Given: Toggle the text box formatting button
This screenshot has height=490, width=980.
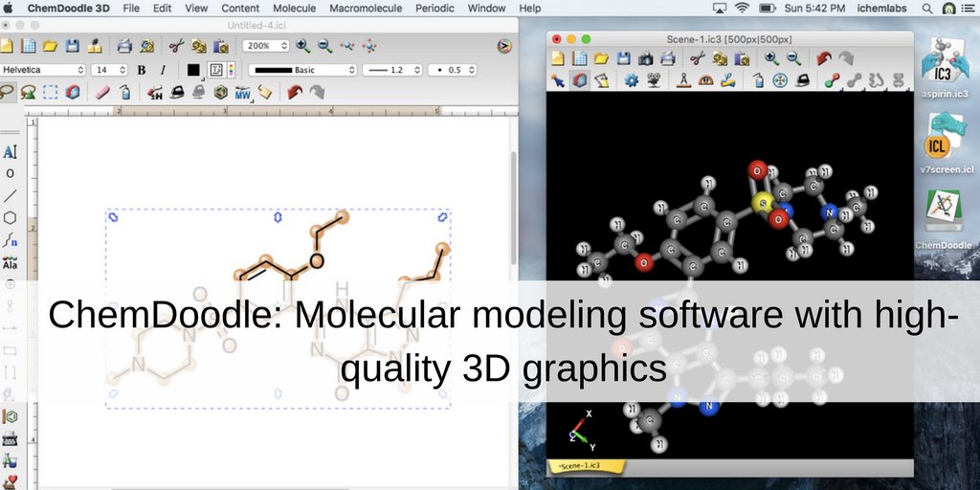Looking at the screenshot, I should pos(215,70).
